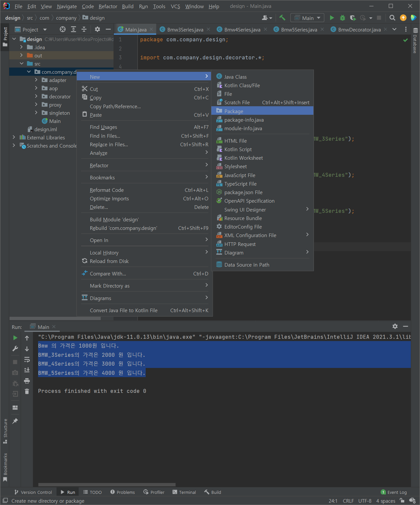Open Structure tool window on left edge
420x505 pixels.
pyautogui.click(x=5, y=431)
